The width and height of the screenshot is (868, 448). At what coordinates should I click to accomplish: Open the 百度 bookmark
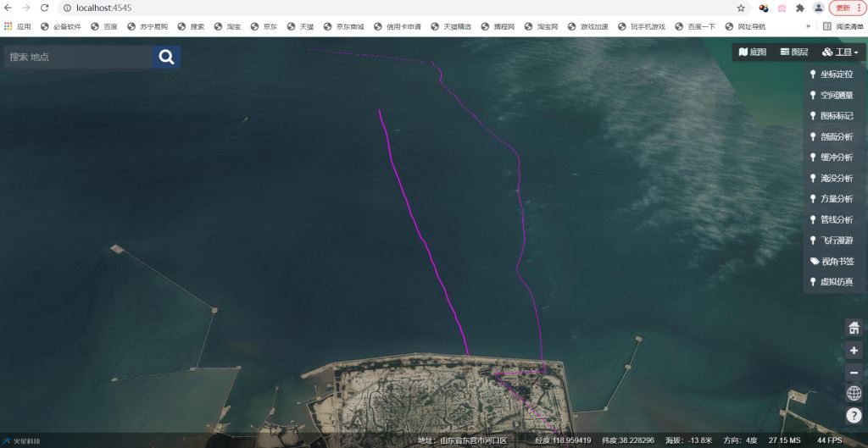[x=104, y=26]
